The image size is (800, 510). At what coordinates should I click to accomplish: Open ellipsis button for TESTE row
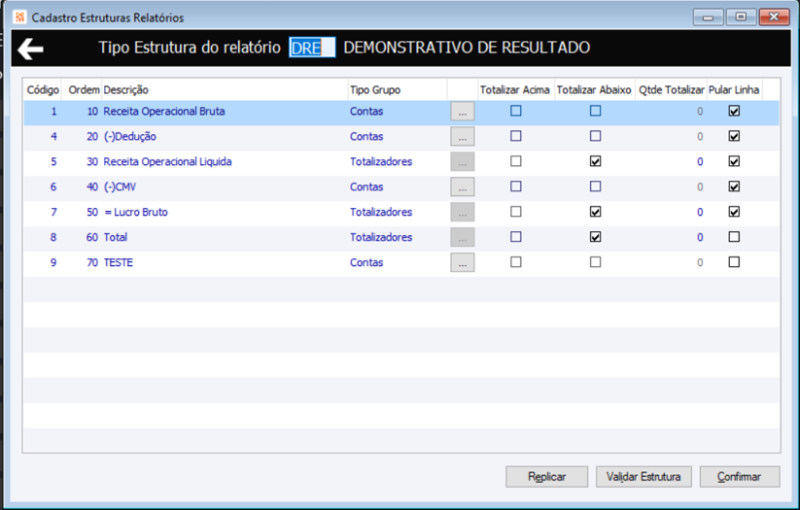(x=462, y=263)
